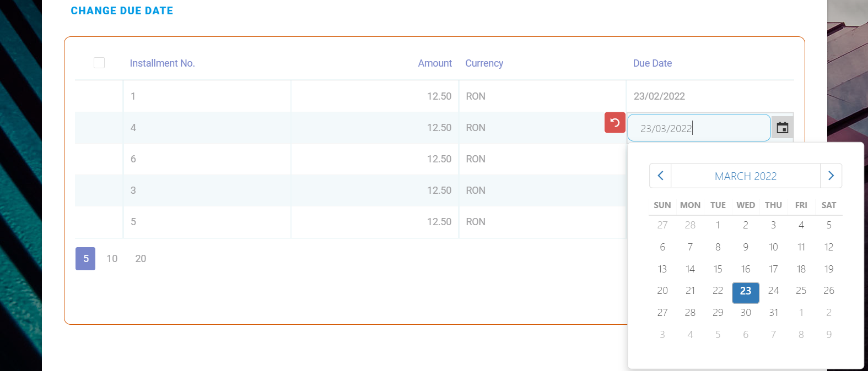Image resolution: width=868 pixels, height=371 pixels.
Task: Select March 23 in the calendar
Action: click(x=745, y=291)
